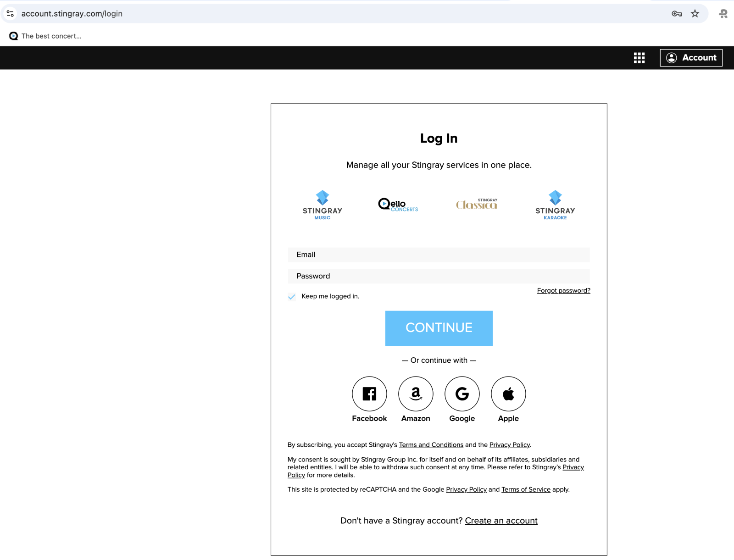Click Create an account

point(500,521)
